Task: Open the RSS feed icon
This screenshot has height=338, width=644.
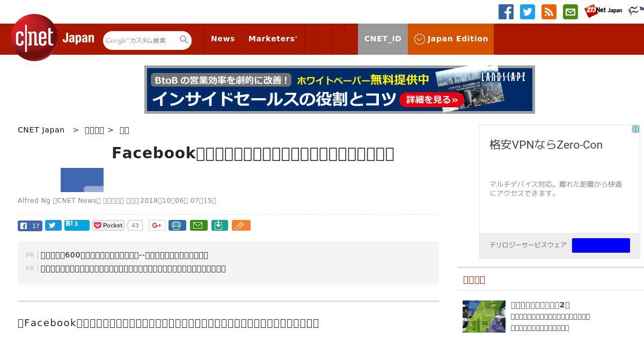Action: (549, 12)
